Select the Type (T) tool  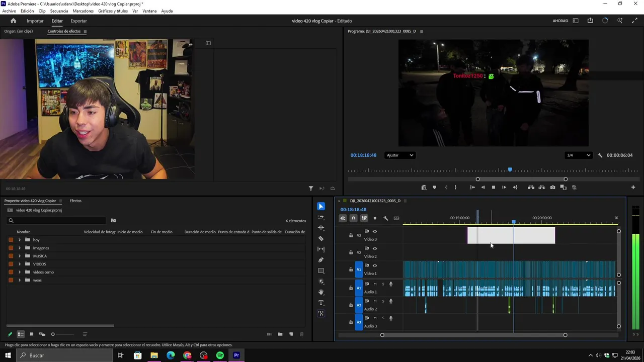point(321,303)
